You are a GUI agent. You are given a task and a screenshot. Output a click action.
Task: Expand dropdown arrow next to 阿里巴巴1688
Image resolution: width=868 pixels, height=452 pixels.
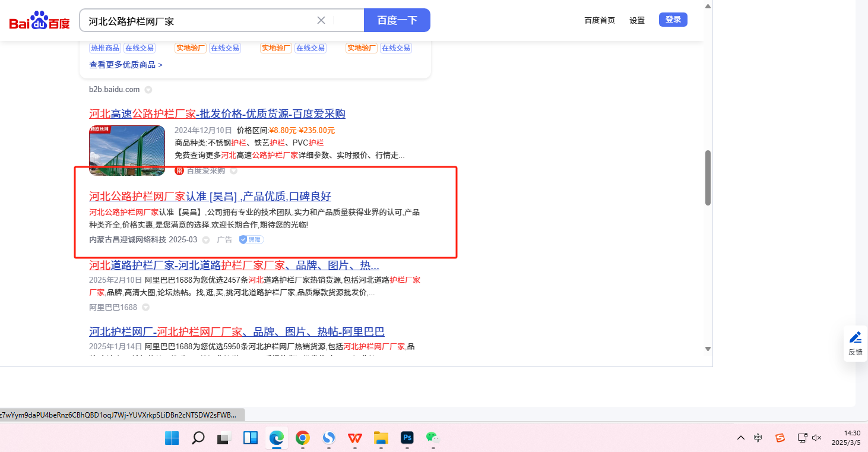pos(145,308)
